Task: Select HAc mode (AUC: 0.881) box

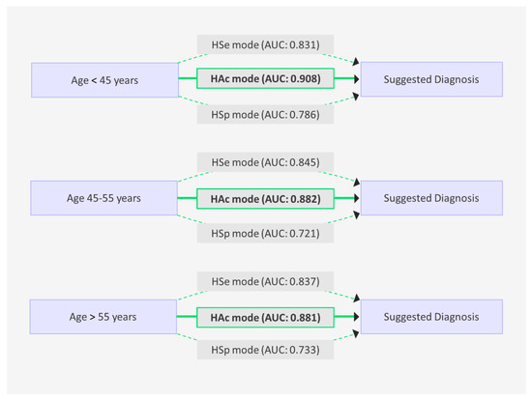Action: click(265, 317)
